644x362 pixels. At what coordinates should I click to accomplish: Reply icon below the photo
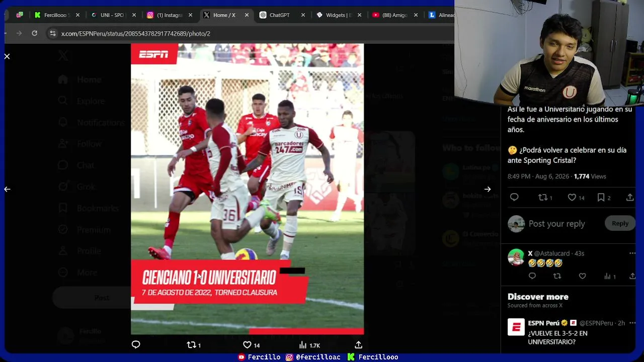[x=136, y=344]
